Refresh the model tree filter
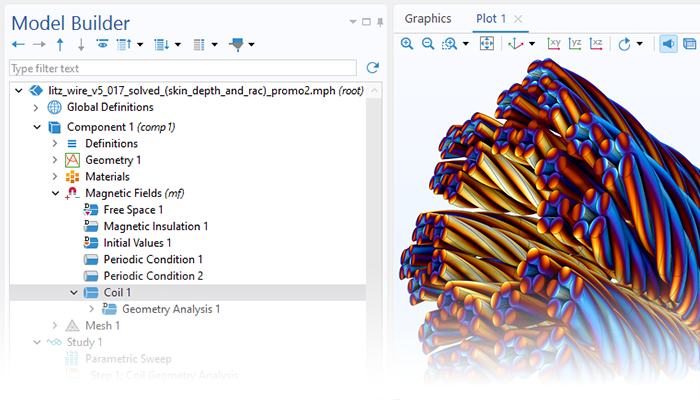 pos(373,68)
